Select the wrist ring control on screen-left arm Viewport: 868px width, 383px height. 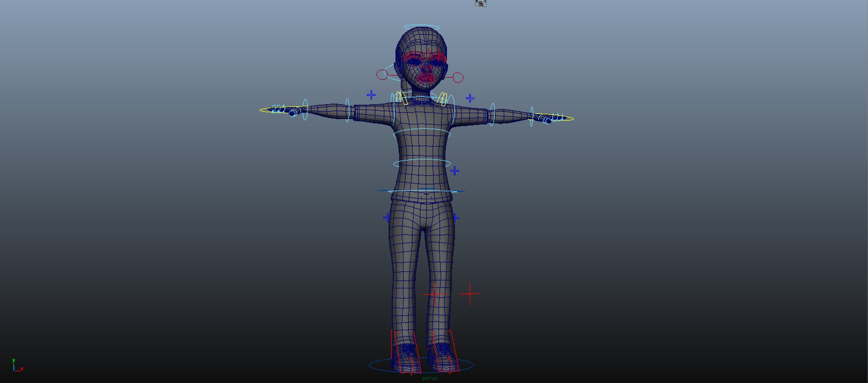[305, 110]
